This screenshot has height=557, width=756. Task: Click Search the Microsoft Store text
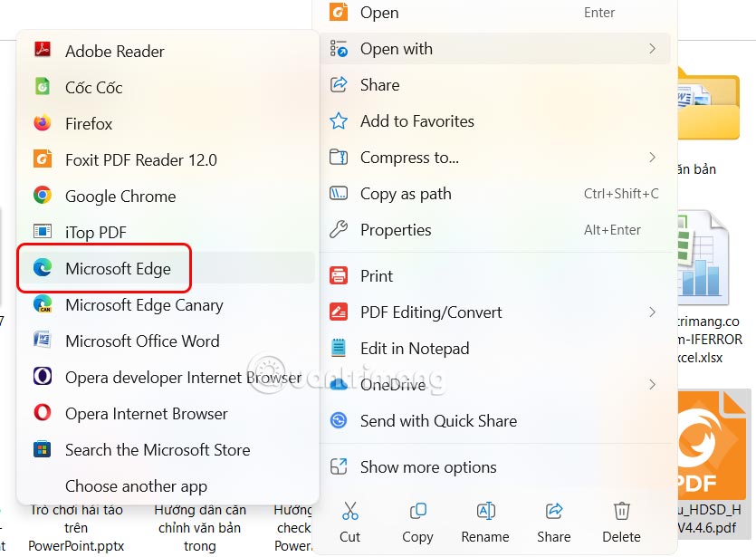(x=158, y=450)
